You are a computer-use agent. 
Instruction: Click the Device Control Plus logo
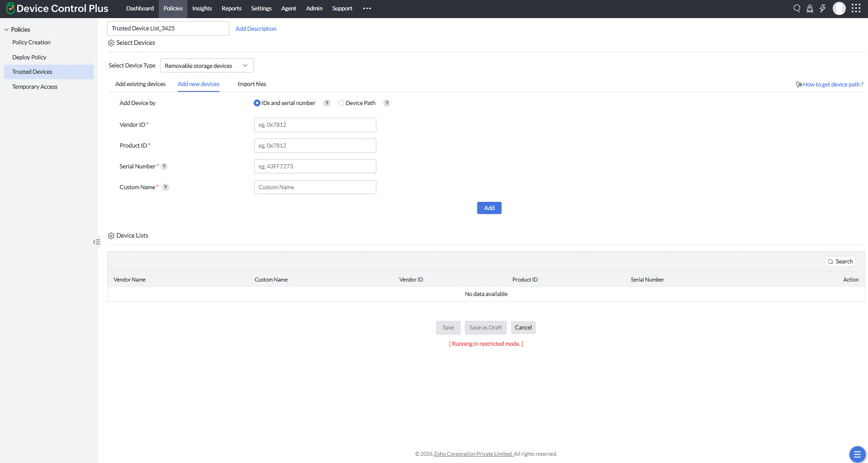[57, 9]
